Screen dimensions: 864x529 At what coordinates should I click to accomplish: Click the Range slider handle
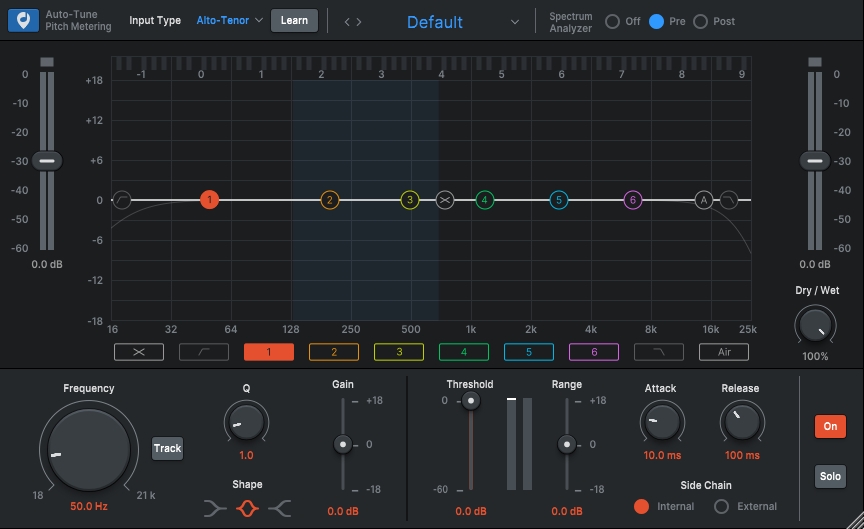point(566,444)
